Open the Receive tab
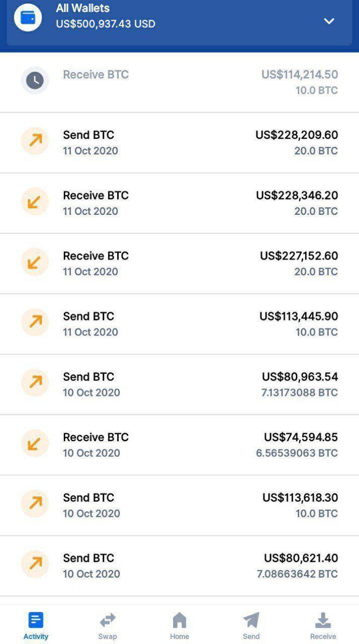This screenshot has width=359, height=644. [323, 625]
